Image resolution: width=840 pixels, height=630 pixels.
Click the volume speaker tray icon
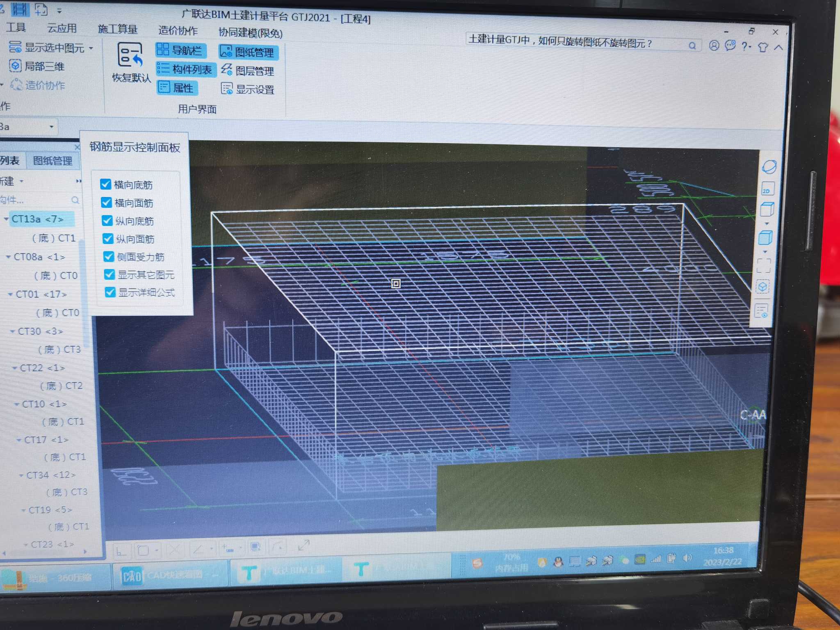click(x=687, y=557)
